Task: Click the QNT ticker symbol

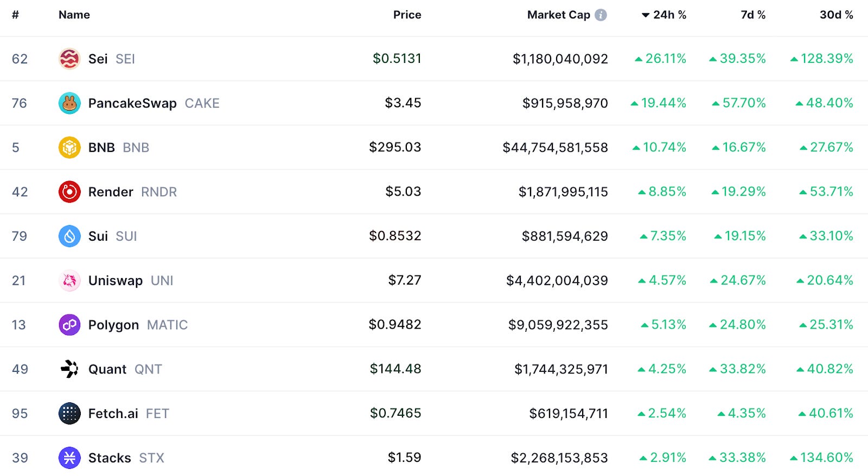Action: 148,369
